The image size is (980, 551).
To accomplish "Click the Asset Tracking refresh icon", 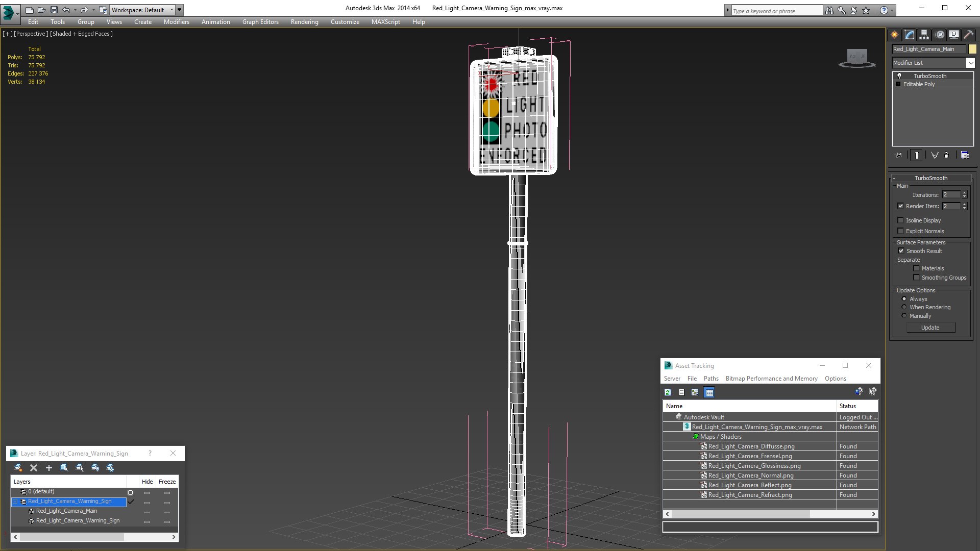I will point(668,392).
